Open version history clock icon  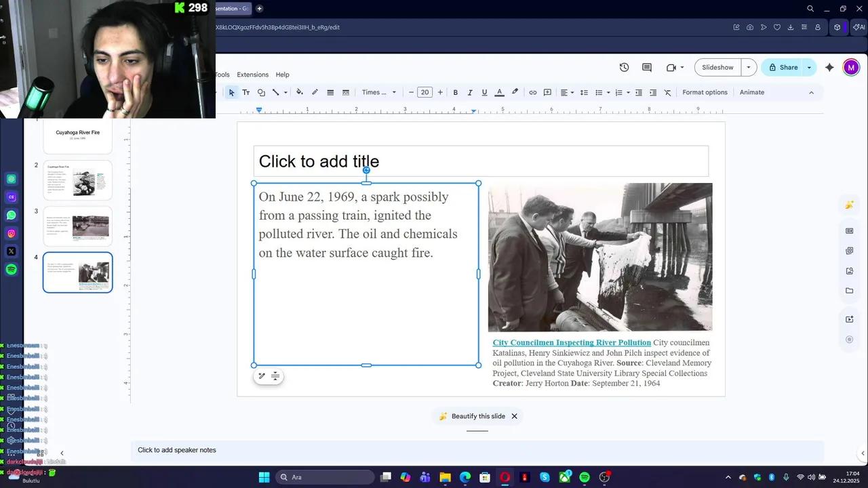coord(624,67)
